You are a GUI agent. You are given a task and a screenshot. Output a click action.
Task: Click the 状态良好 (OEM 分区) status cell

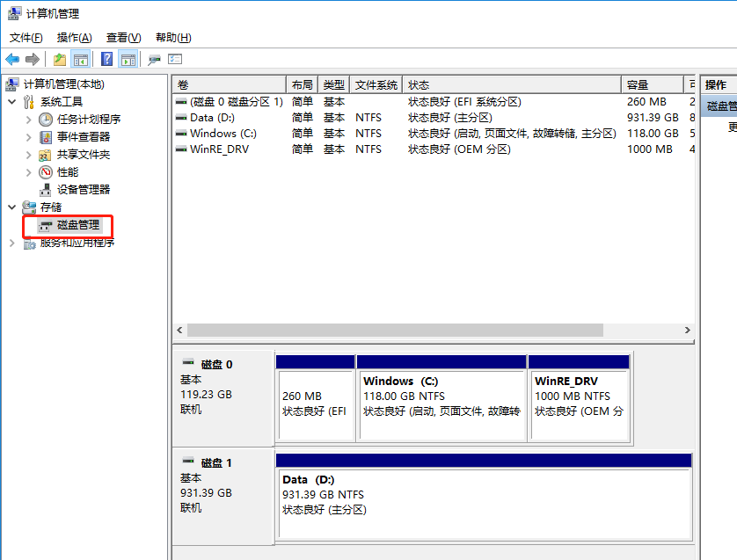[459, 149]
